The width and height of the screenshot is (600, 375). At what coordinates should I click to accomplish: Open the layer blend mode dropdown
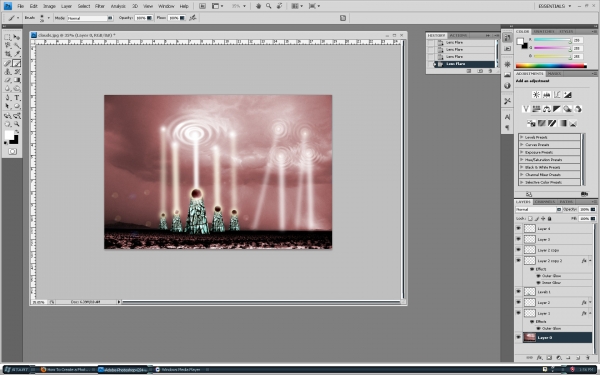(538, 210)
